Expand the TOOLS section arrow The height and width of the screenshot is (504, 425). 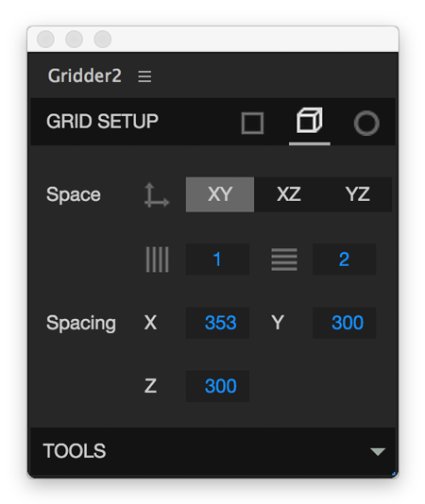[x=378, y=451]
